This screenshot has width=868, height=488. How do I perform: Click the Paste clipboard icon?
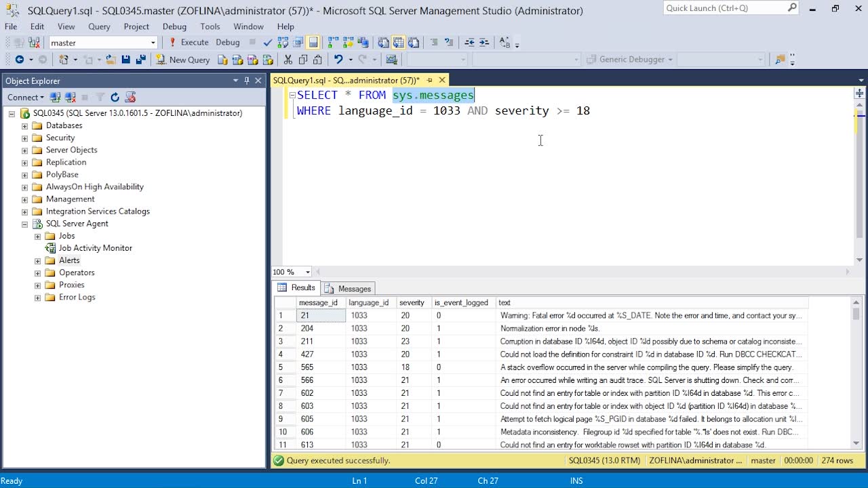tap(317, 60)
